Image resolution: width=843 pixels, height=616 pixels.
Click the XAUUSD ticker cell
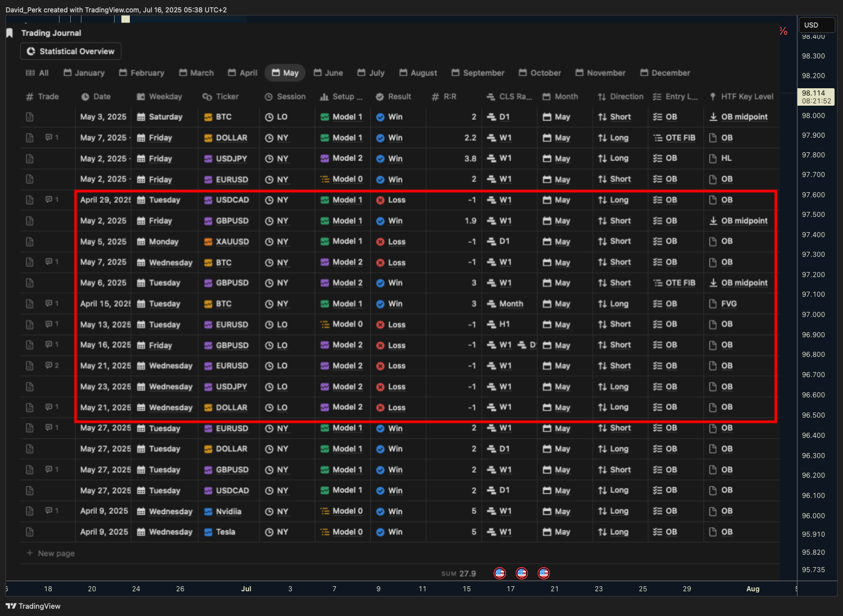[x=229, y=242]
